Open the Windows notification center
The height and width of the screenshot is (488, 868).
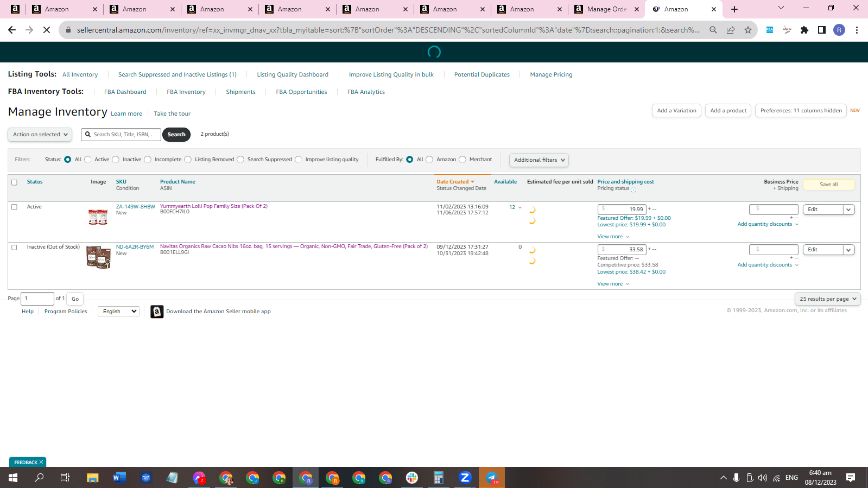click(x=851, y=478)
